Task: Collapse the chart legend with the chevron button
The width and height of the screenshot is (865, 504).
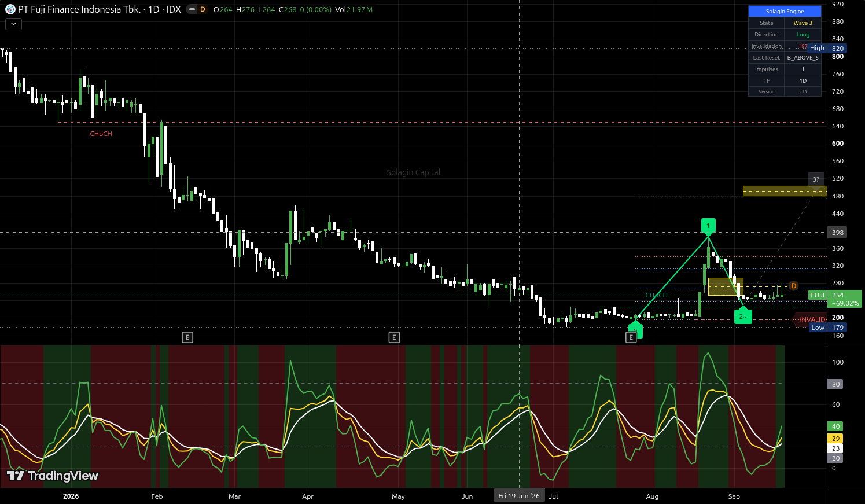Action: tap(13, 24)
